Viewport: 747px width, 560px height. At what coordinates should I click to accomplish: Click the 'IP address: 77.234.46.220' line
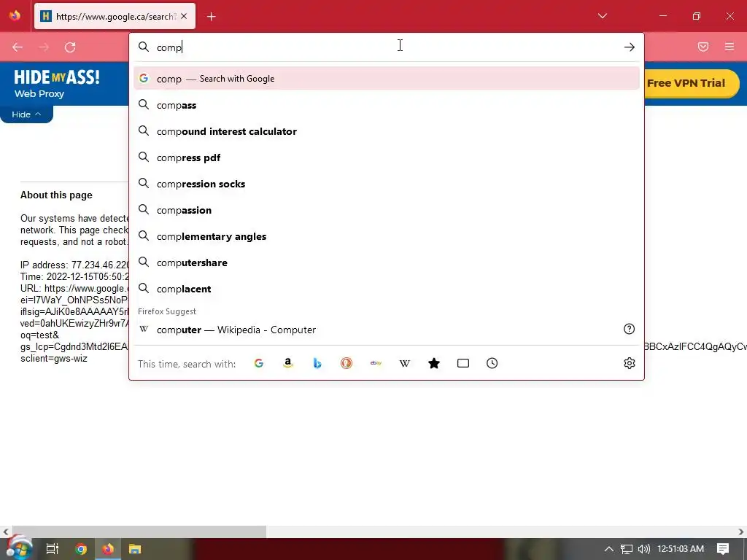tap(75, 265)
